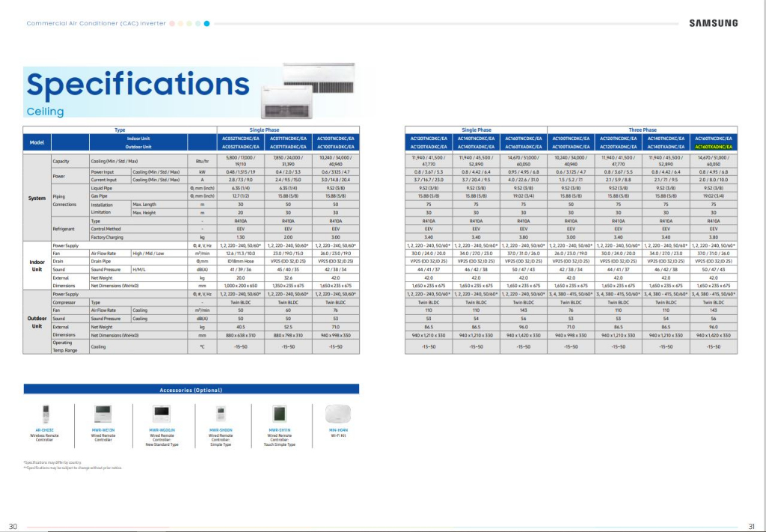Click the Outdoor Unit row label
Image resolution: width=766 pixels, height=532 pixels.
point(37,322)
